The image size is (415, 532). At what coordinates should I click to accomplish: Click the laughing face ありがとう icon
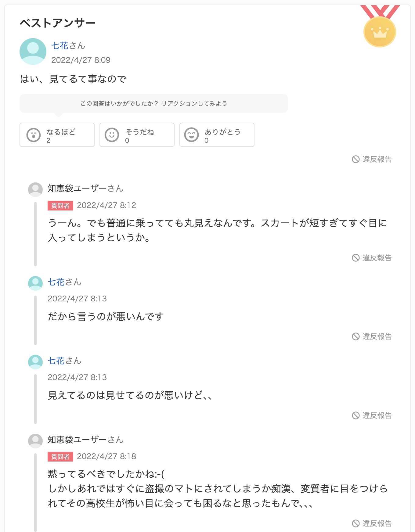click(x=192, y=135)
